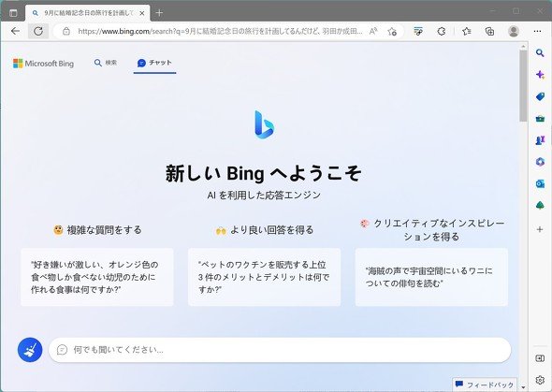Open sidebar Discover sparkle icon
Viewport: 552px width, 392px height.
coord(540,75)
